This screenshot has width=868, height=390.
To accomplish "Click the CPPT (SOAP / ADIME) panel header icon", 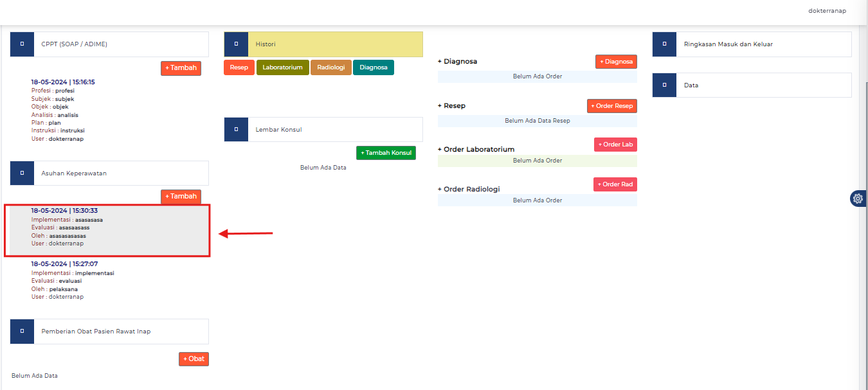I will [x=21, y=44].
